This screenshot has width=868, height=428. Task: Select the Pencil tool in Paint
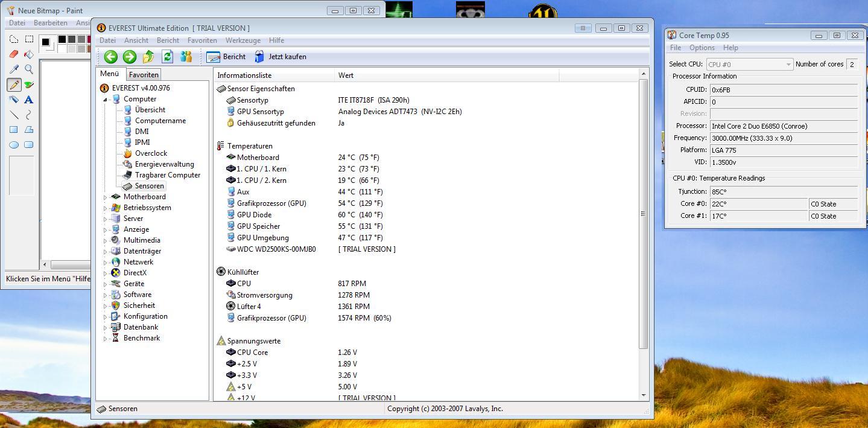(x=14, y=85)
